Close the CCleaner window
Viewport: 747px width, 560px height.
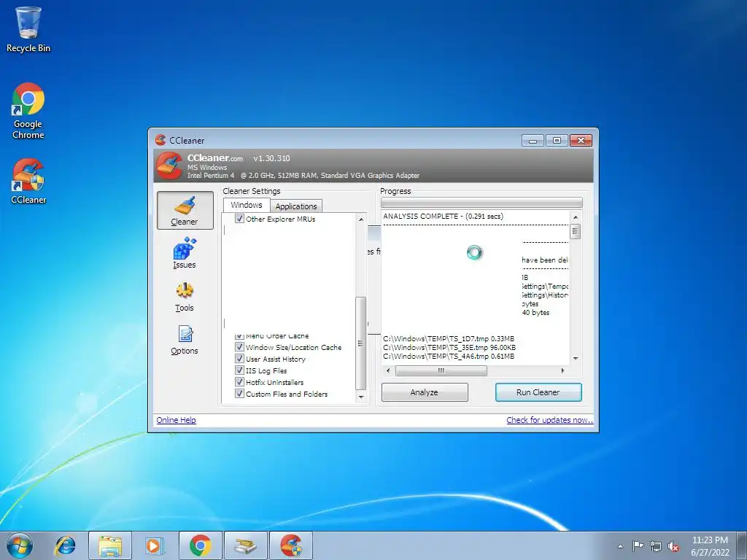pos(581,141)
